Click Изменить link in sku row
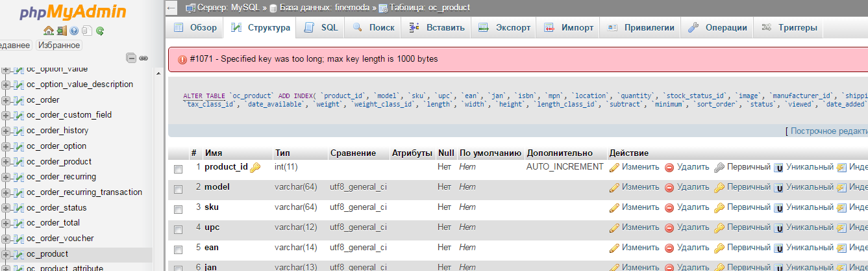Image resolution: width=868 pixels, height=271 pixels. click(640, 208)
